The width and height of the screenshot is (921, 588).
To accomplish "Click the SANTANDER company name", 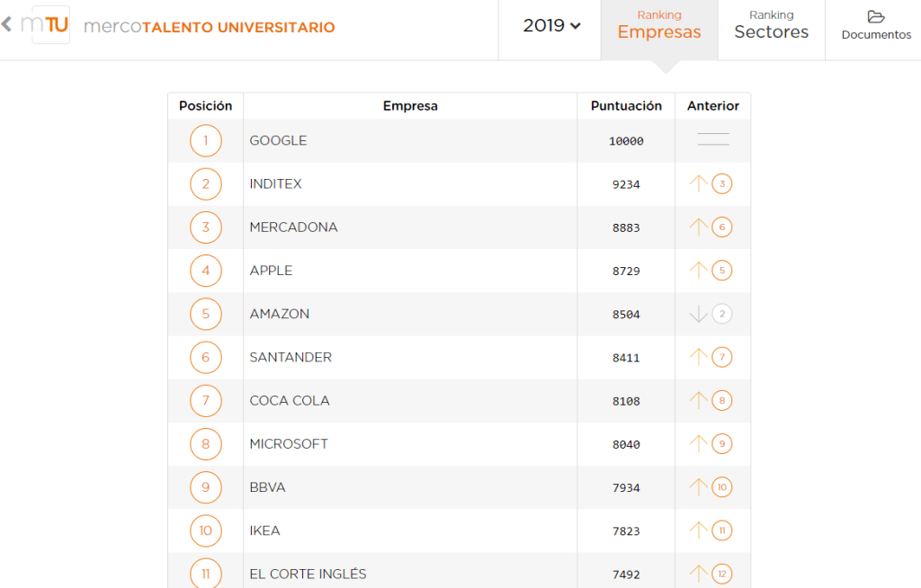I will click(291, 357).
